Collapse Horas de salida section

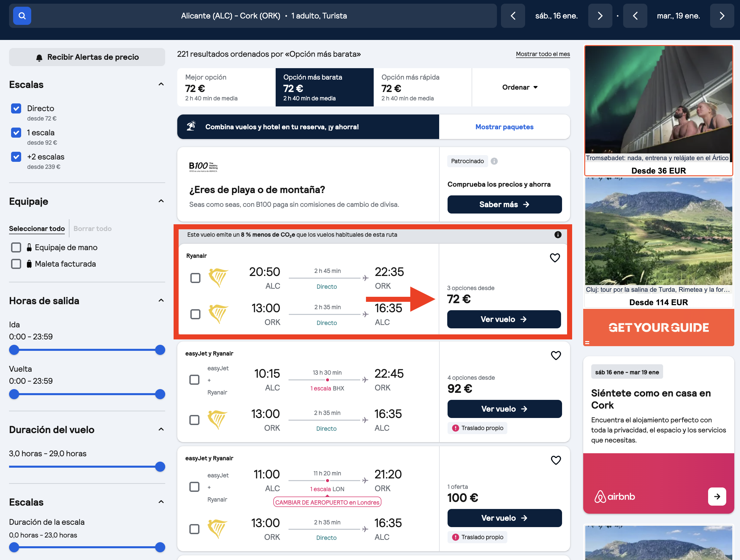(x=161, y=300)
